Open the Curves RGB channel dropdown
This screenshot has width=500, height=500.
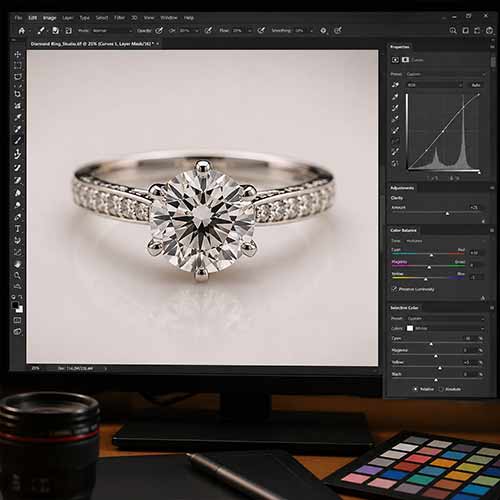(x=434, y=85)
